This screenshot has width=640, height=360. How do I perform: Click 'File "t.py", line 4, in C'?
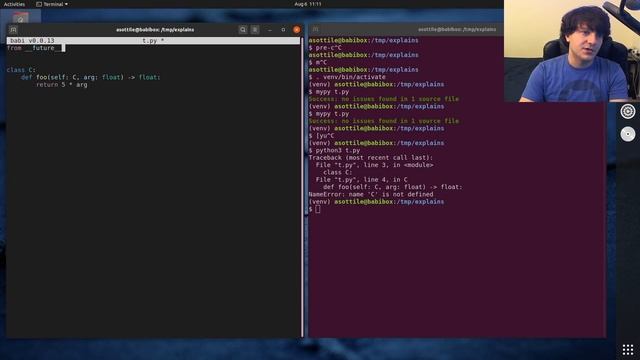tap(361, 180)
